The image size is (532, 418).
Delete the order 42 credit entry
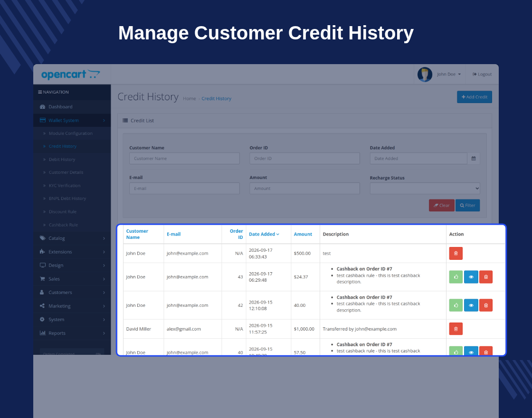(486, 305)
